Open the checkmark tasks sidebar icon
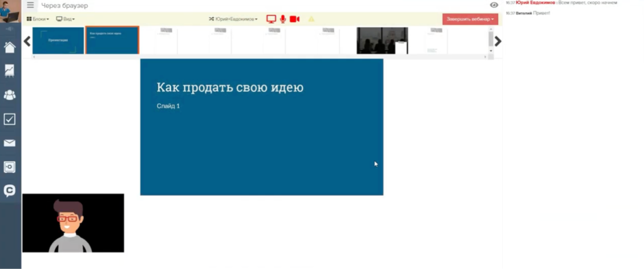 [10, 119]
